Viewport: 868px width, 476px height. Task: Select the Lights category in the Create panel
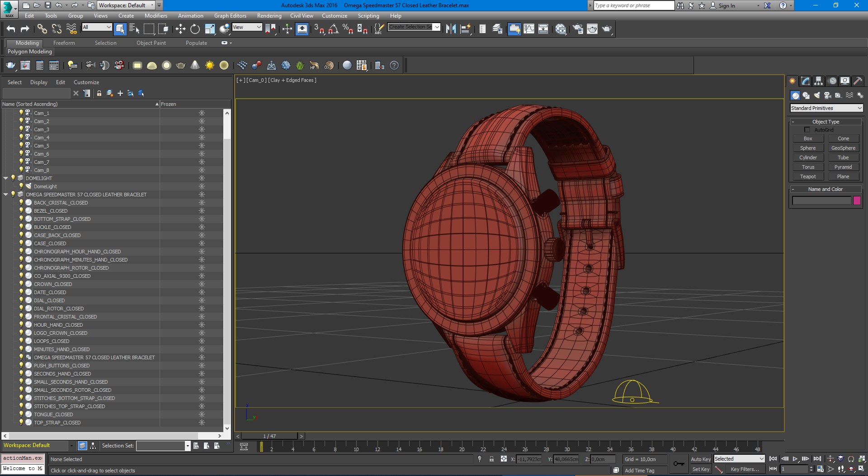tap(817, 95)
